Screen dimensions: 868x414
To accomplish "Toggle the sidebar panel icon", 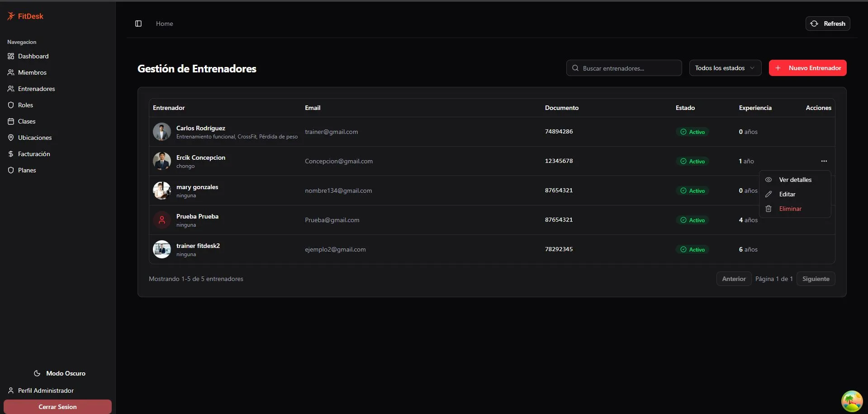I will pyautogui.click(x=138, y=24).
